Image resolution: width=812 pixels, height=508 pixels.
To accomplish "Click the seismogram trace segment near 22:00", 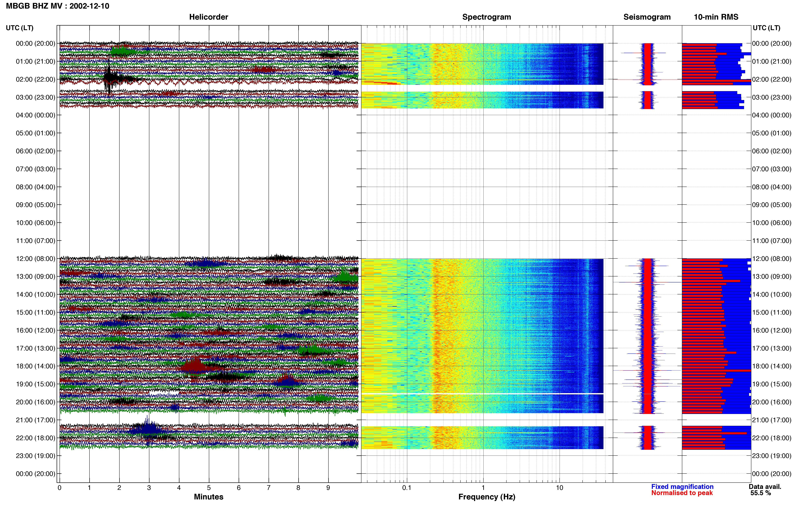I will click(x=647, y=437).
